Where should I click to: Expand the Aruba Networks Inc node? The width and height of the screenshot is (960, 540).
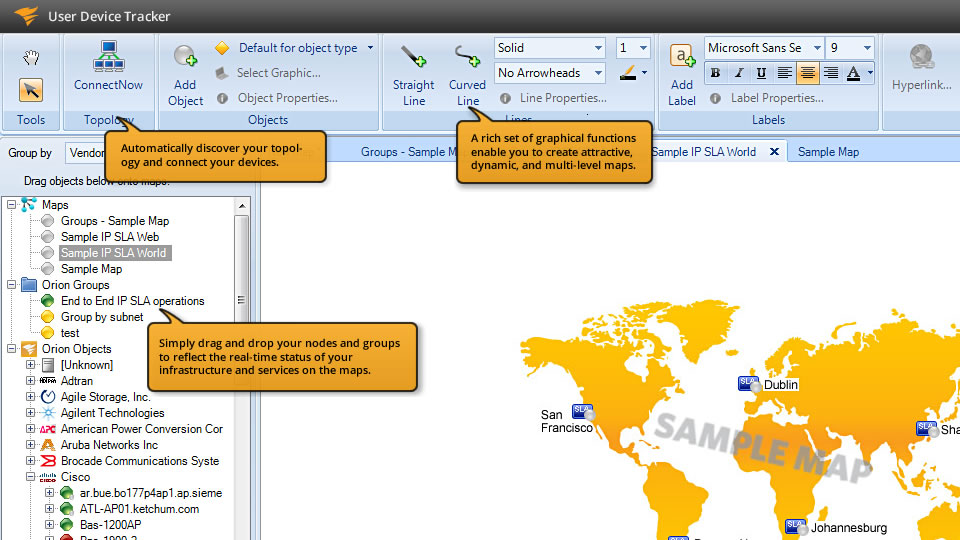pos(30,444)
